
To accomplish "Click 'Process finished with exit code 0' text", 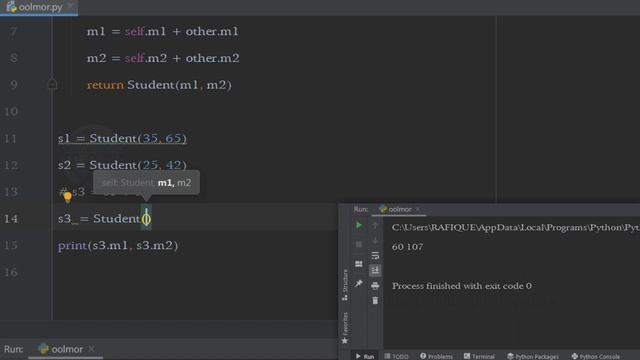I will tap(462, 286).
